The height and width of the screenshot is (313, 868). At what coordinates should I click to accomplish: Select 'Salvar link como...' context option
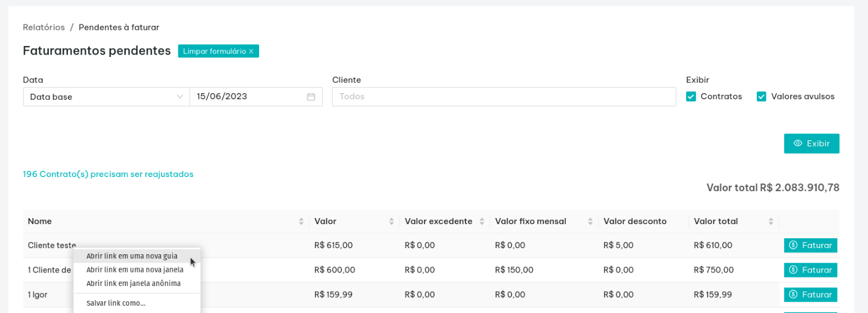click(116, 303)
